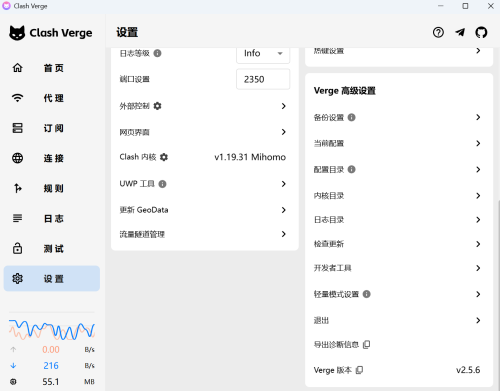This screenshot has width=500, height=391.
Task: Open the Telegram channel icon
Action: click(x=460, y=32)
